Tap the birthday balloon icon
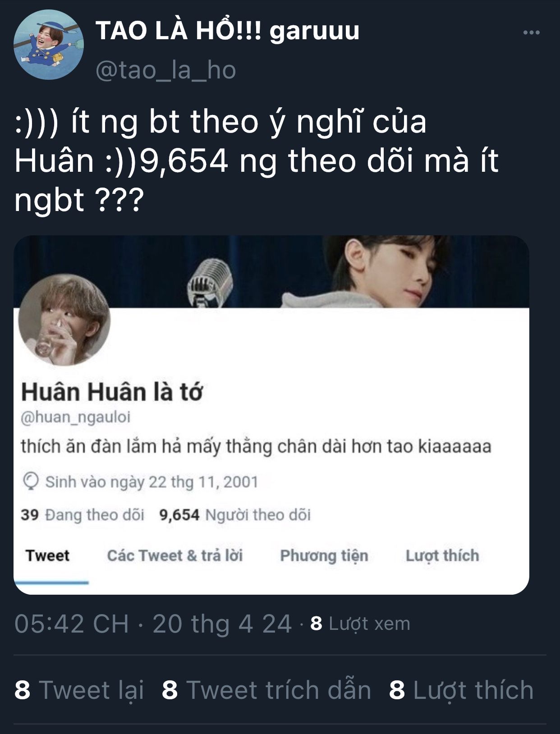Viewport: 560px width, 734px height. pos(30,481)
